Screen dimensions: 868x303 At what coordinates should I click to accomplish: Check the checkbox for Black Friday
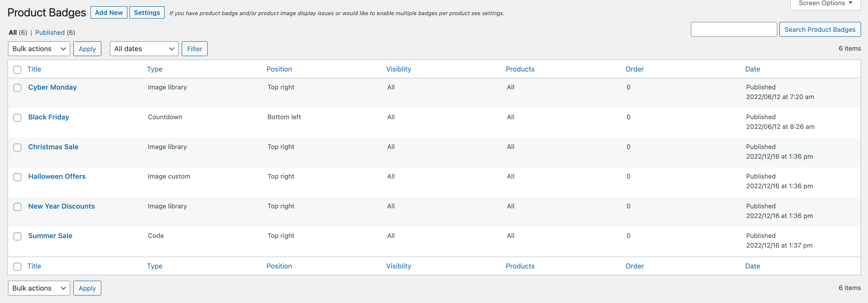point(17,118)
